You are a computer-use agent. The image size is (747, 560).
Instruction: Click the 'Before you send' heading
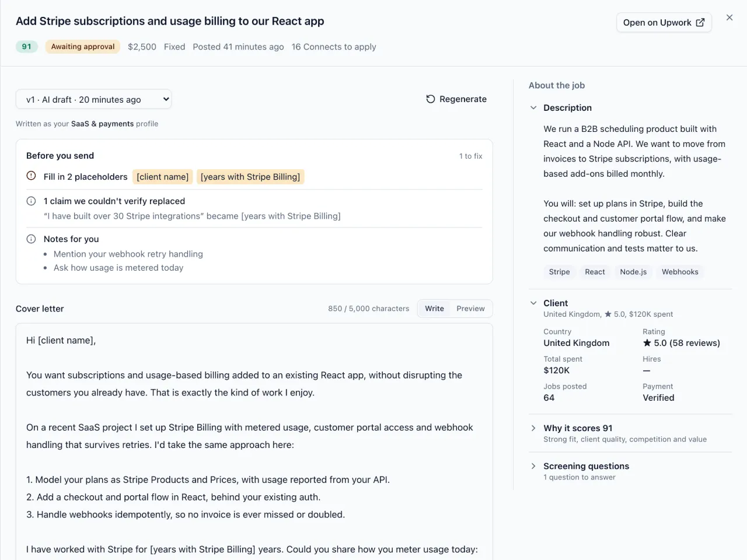pos(60,156)
